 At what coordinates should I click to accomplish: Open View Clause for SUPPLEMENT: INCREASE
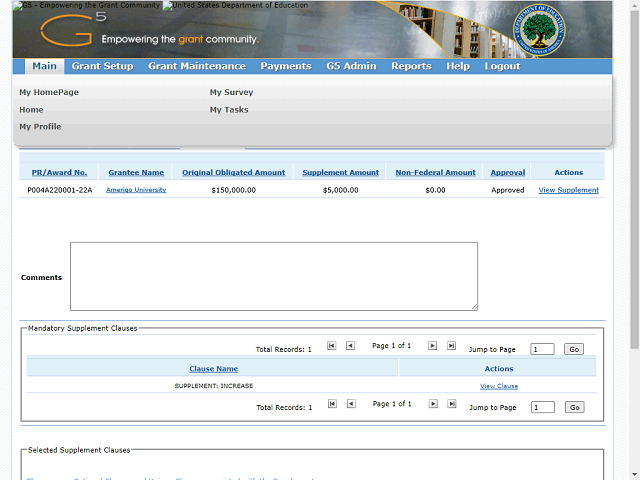point(499,386)
